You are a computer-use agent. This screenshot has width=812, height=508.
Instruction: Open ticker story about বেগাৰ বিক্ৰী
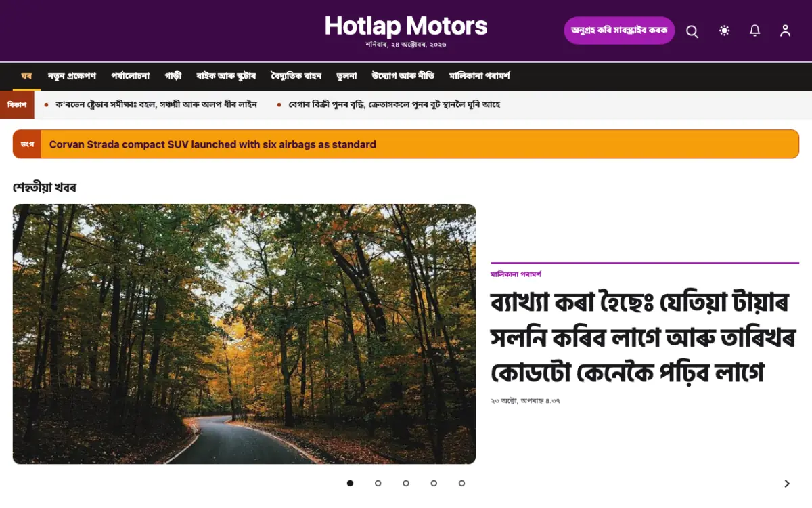[394, 105]
